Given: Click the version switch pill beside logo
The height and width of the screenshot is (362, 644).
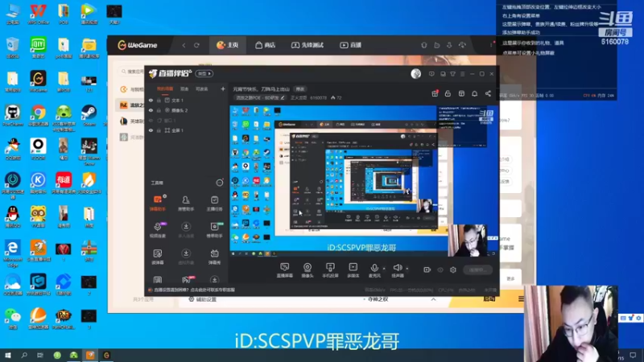Looking at the screenshot, I should coord(204,74).
